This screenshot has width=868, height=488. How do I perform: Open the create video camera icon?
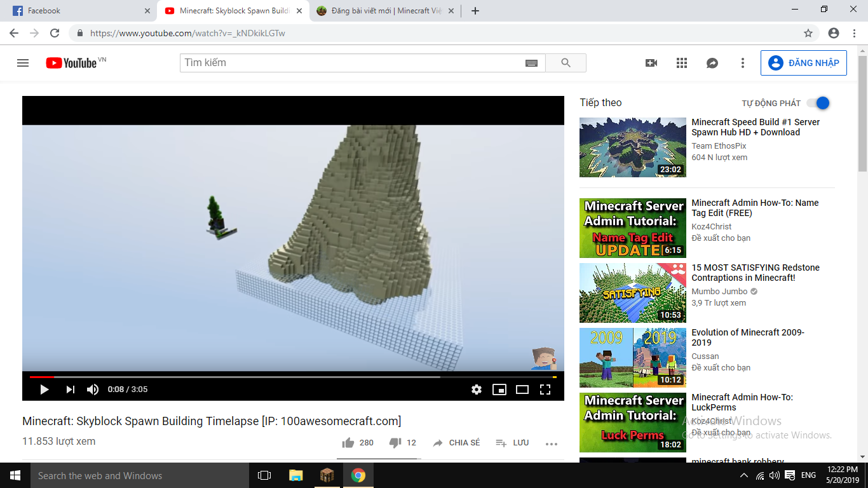point(651,63)
